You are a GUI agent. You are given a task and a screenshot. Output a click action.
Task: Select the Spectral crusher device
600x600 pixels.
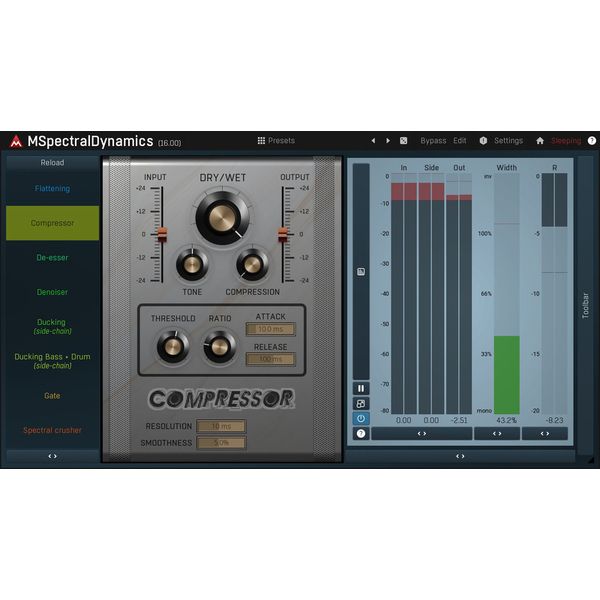click(x=52, y=430)
